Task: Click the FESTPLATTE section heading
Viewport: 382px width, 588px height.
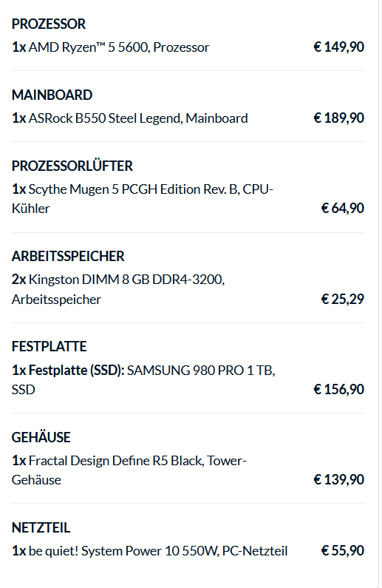Action: [x=49, y=346]
